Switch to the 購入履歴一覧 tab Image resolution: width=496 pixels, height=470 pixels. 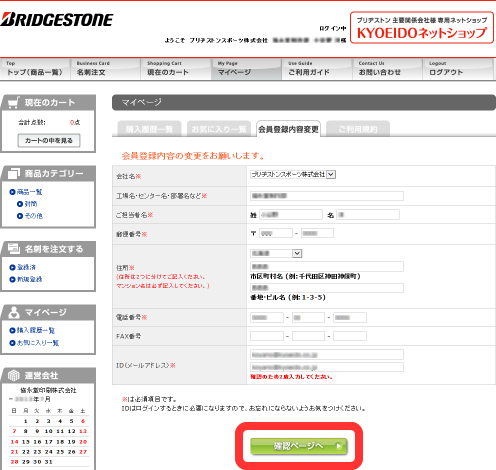[149, 129]
